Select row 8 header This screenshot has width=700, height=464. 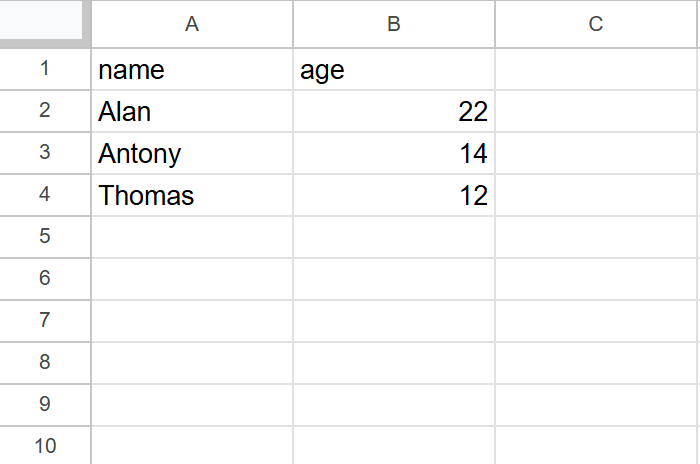[x=45, y=363]
